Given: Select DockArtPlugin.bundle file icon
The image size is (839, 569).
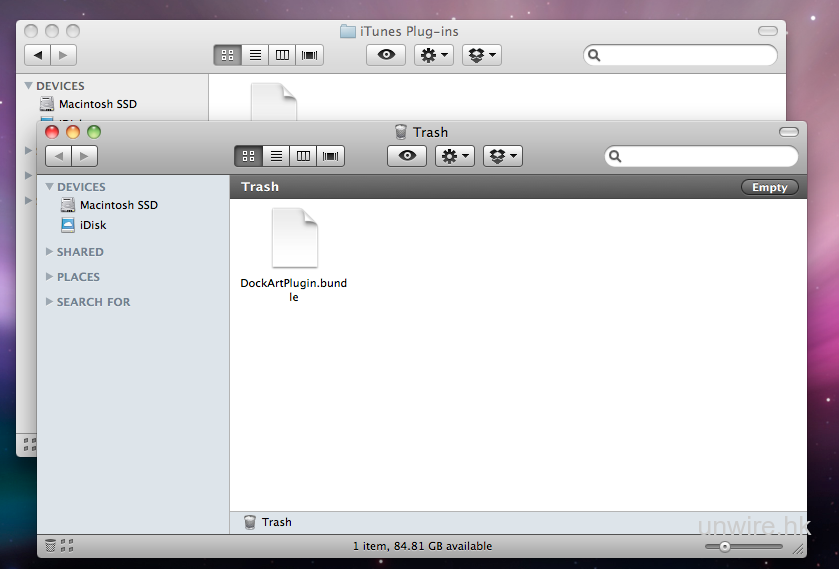Looking at the screenshot, I should 294,240.
